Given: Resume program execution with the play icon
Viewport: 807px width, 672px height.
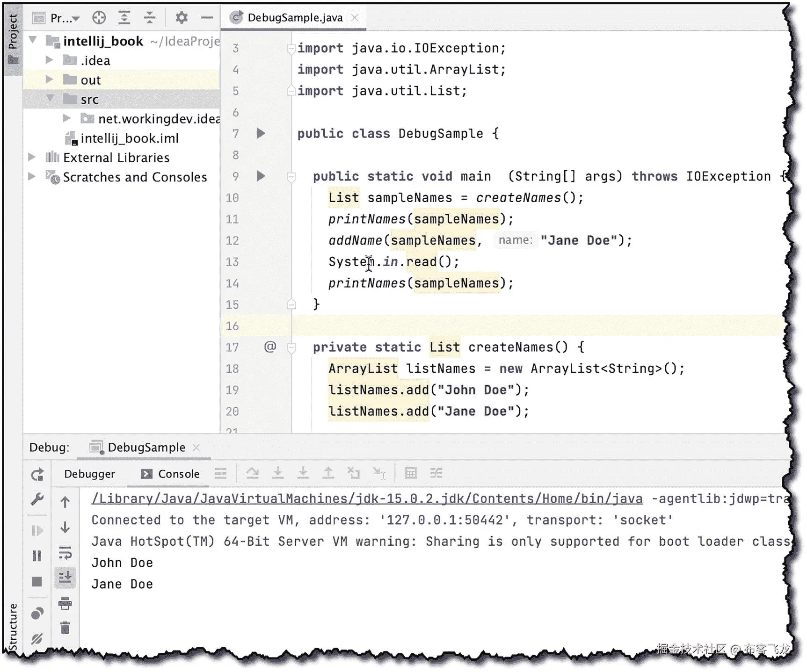Looking at the screenshot, I should [37, 530].
